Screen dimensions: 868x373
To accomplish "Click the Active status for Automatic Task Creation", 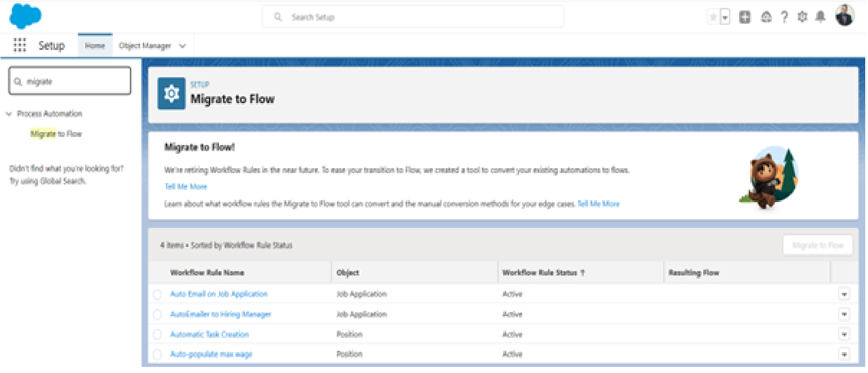I will [x=512, y=334].
